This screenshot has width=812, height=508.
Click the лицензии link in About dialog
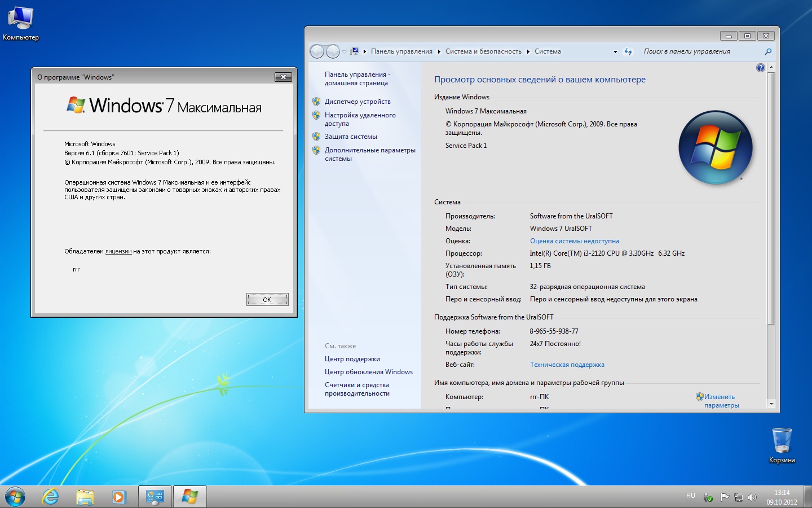point(118,251)
